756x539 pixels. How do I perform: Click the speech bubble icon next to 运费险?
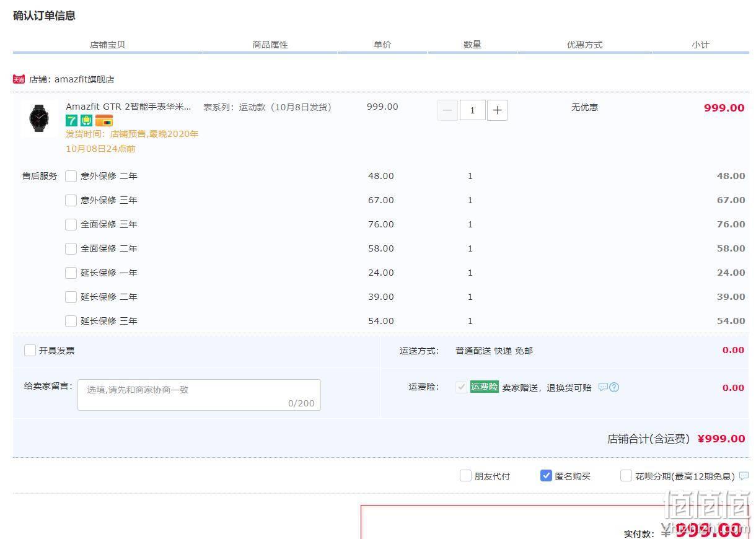[x=603, y=387]
